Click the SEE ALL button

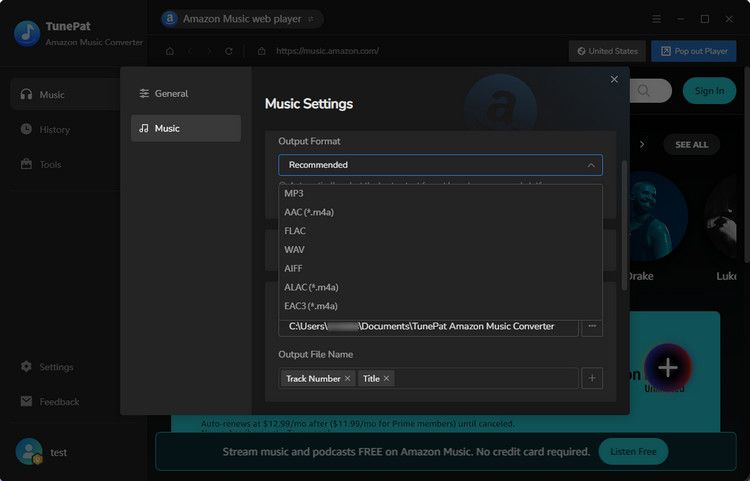pos(691,145)
